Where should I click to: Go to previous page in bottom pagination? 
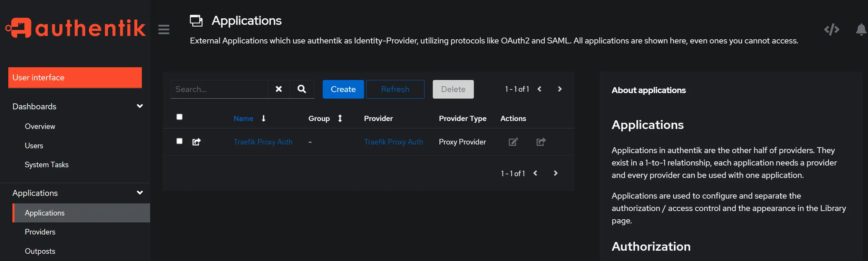pos(535,173)
